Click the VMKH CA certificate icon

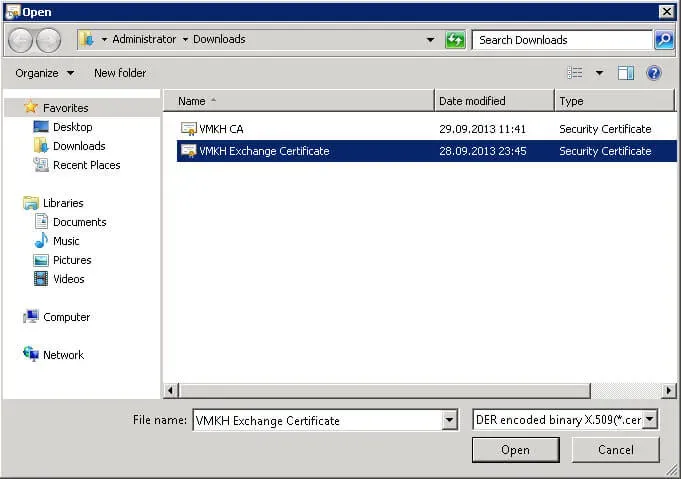click(x=189, y=129)
